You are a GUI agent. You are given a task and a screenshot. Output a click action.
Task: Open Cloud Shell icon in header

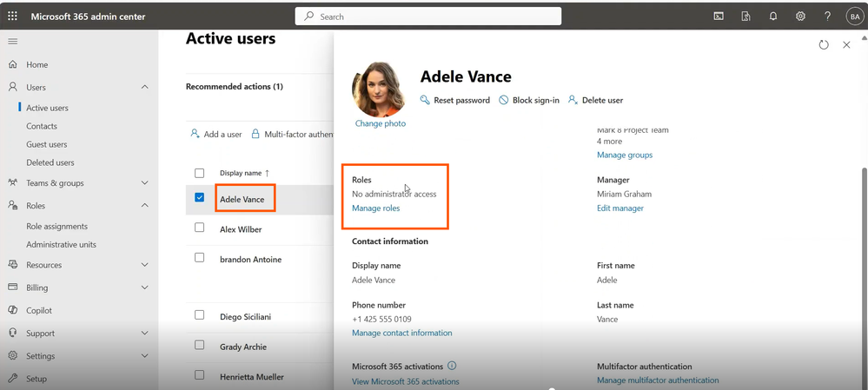click(719, 17)
